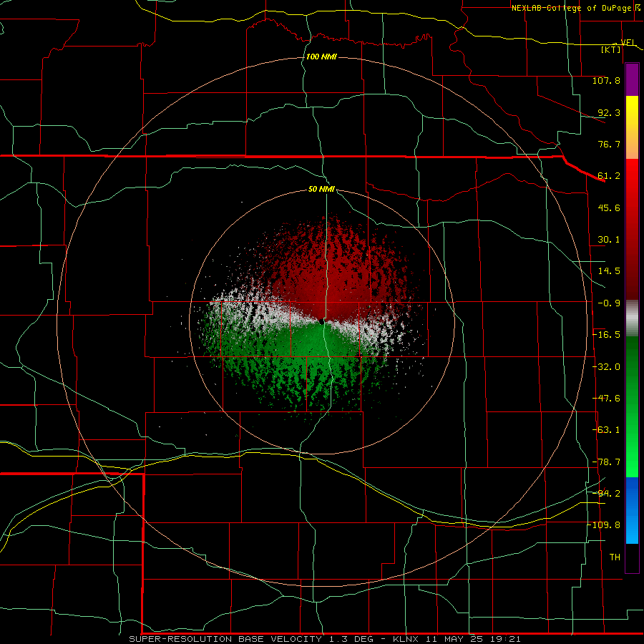Click the -109.8 scale value
The image size is (644, 644).
point(604,525)
